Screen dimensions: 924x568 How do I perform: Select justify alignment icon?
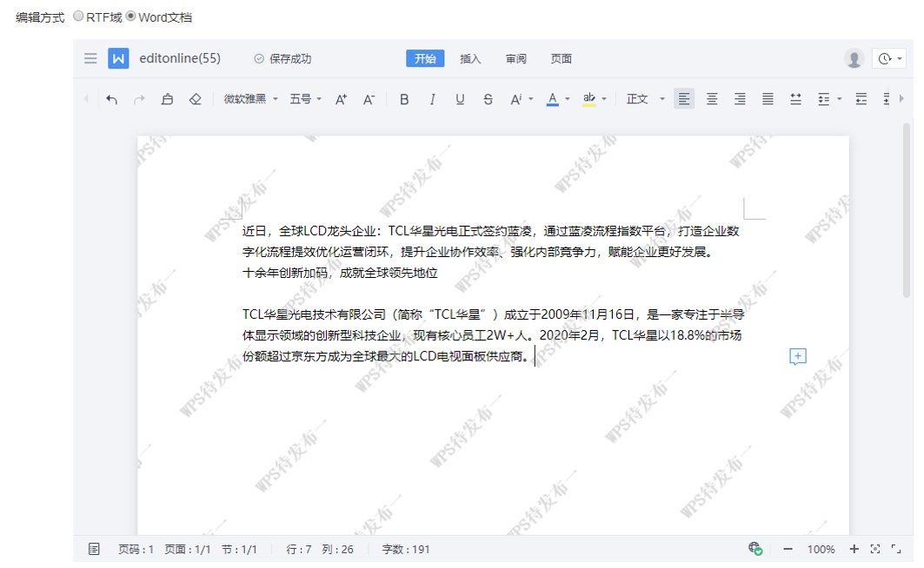coord(768,99)
